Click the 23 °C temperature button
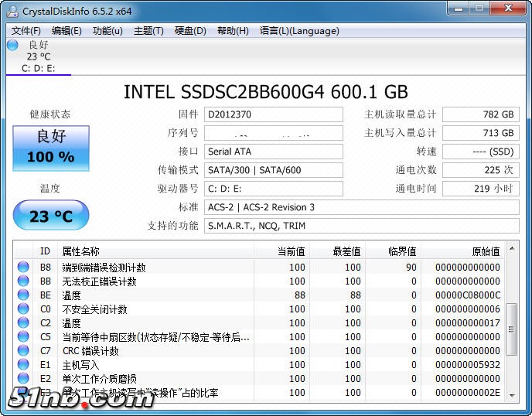The image size is (532, 416). [51, 217]
